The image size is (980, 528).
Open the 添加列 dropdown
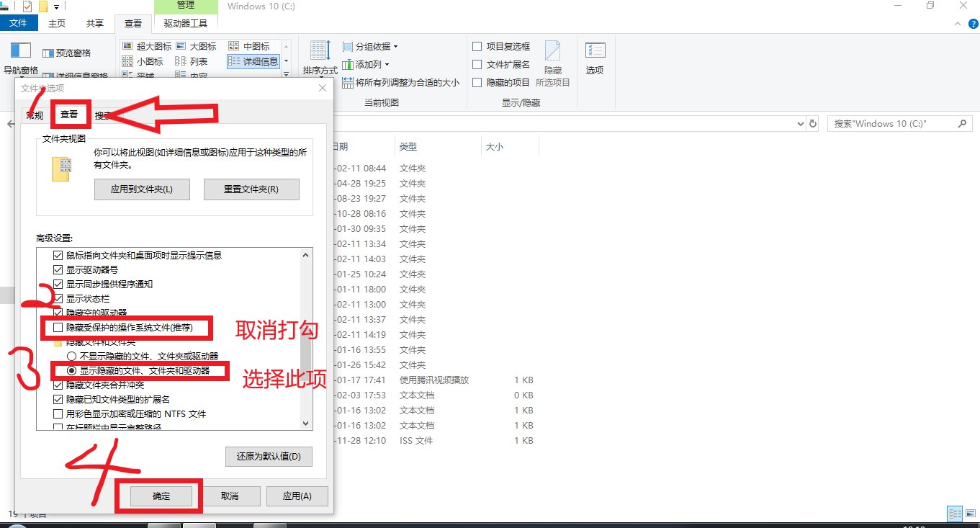pyautogui.click(x=367, y=64)
